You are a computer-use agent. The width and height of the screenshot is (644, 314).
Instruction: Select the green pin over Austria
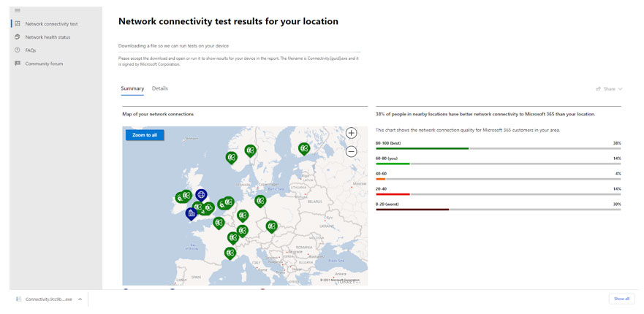pyautogui.click(x=271, y=226)
